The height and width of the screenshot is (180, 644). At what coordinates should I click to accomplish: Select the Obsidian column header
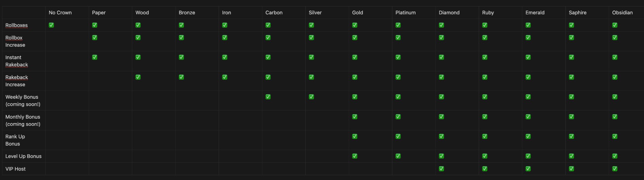point(622,13)
